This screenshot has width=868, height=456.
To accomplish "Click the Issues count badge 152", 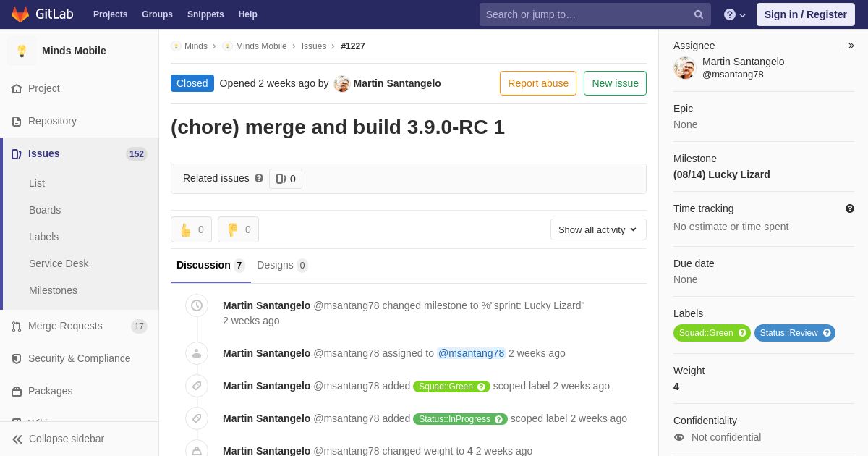I will point(137,154).
